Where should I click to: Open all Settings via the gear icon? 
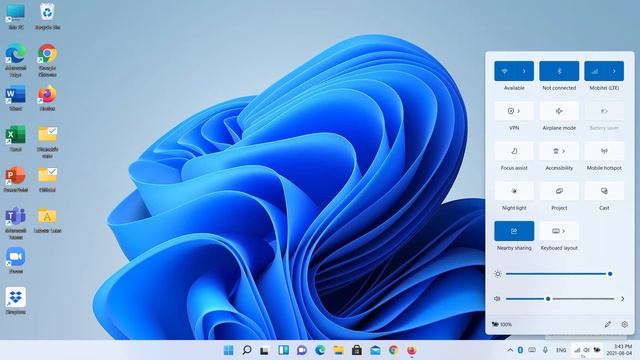[x=624, y=324]
